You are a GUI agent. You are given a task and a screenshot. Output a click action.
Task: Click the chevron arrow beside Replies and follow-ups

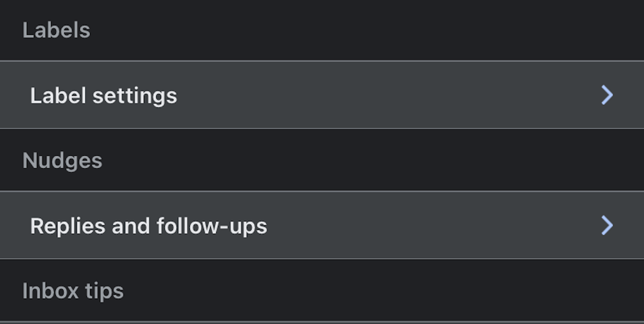[607, 226]
